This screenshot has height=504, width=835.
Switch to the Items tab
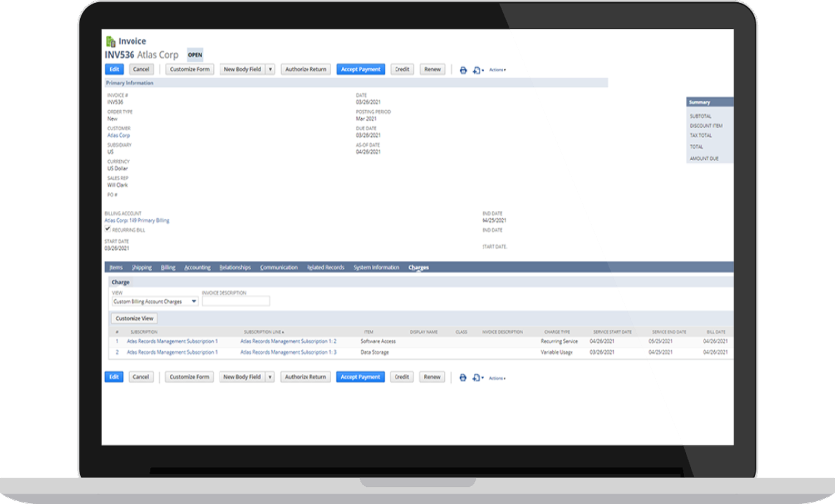(116, 268)
